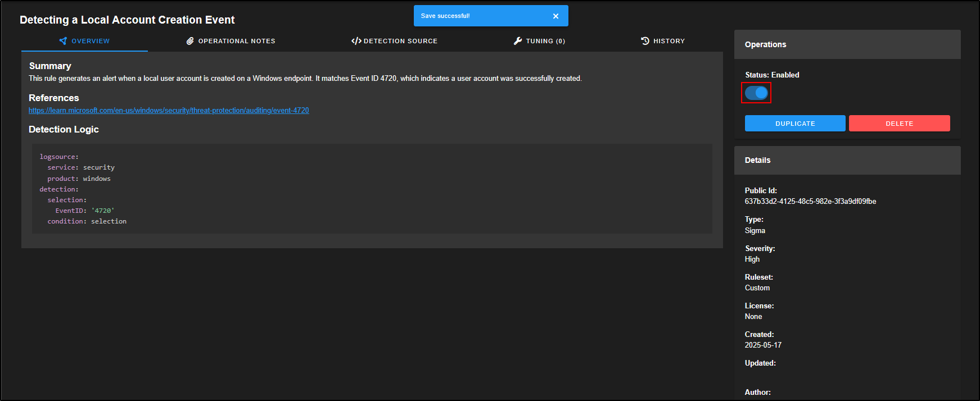Image resolution: width=980 pixels, height=401 pixels.
Task: Switch to the Operational Notes tab label
Action: [237, 41]
